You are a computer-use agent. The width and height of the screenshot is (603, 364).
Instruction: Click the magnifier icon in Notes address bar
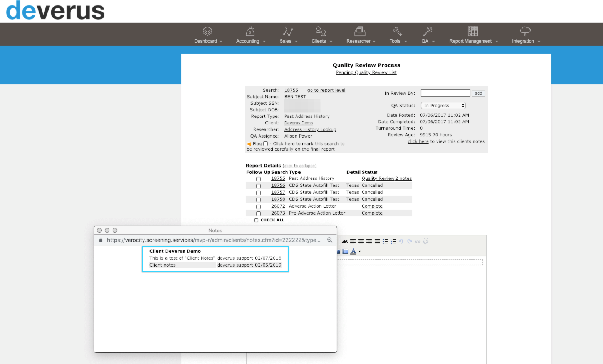330,240
